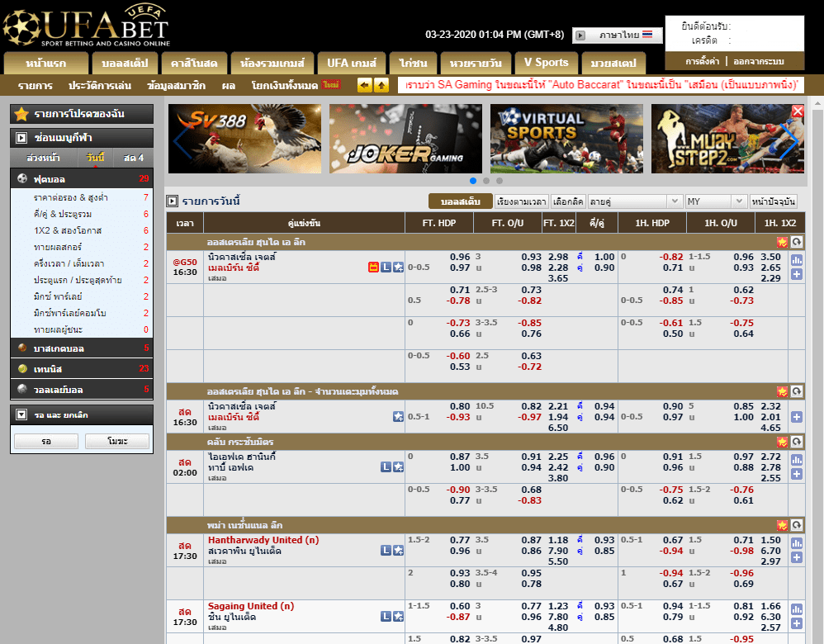Viewport: 824px width, 644px height.
Task: Open the คาสิโนสด main tab
Action: point(194,63)
